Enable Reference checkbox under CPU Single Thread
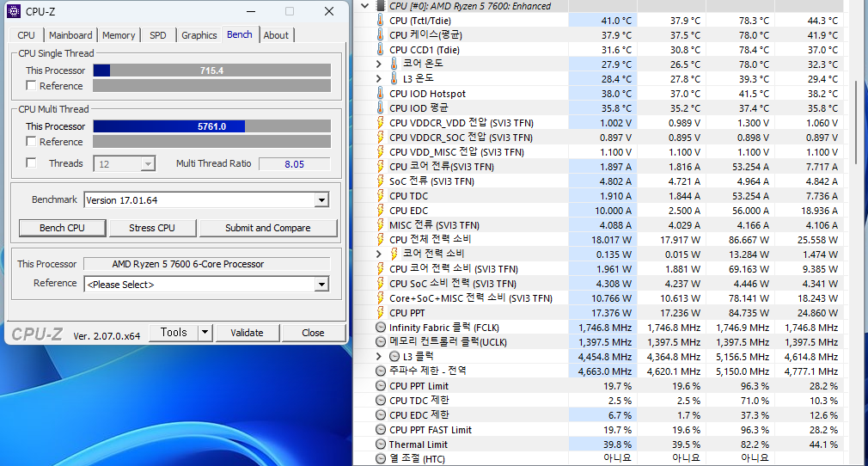This screenshot has height=466, width=868. (x=31, y=86)
